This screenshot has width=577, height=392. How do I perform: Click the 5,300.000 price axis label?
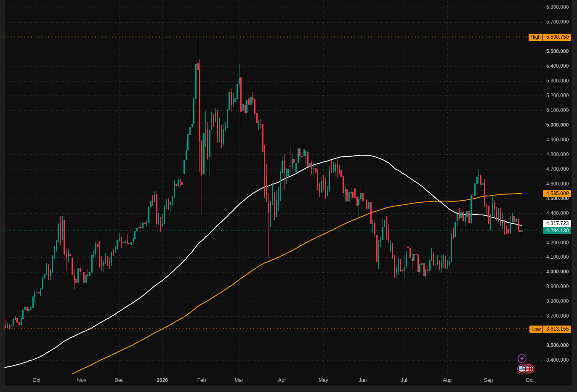coord(557,81)
